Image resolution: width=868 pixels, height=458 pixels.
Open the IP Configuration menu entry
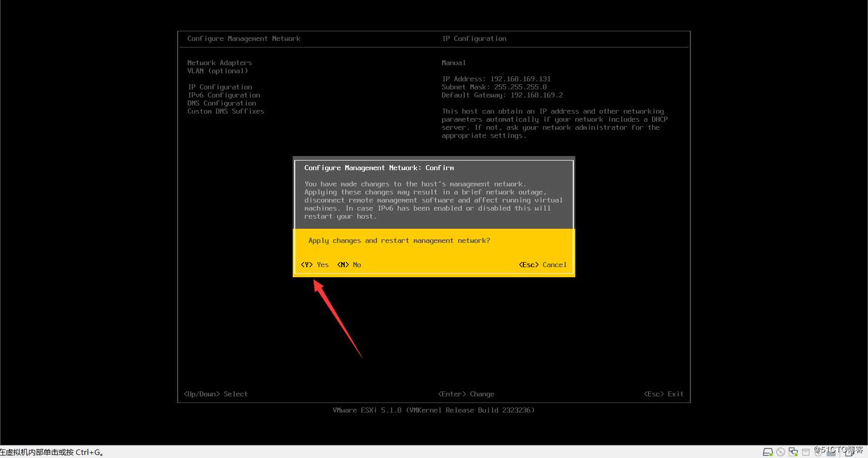pyautogui.click(x=220, y=87)
